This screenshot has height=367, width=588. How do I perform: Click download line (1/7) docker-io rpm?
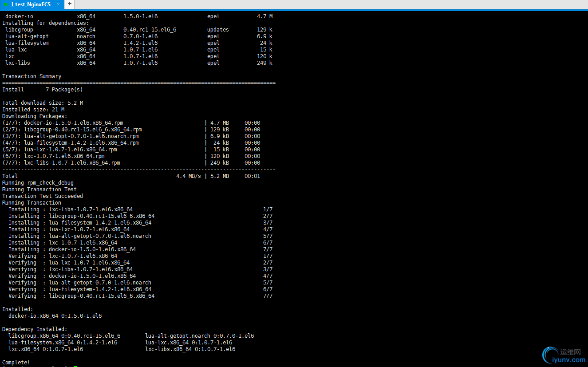[x=131, y=123]
